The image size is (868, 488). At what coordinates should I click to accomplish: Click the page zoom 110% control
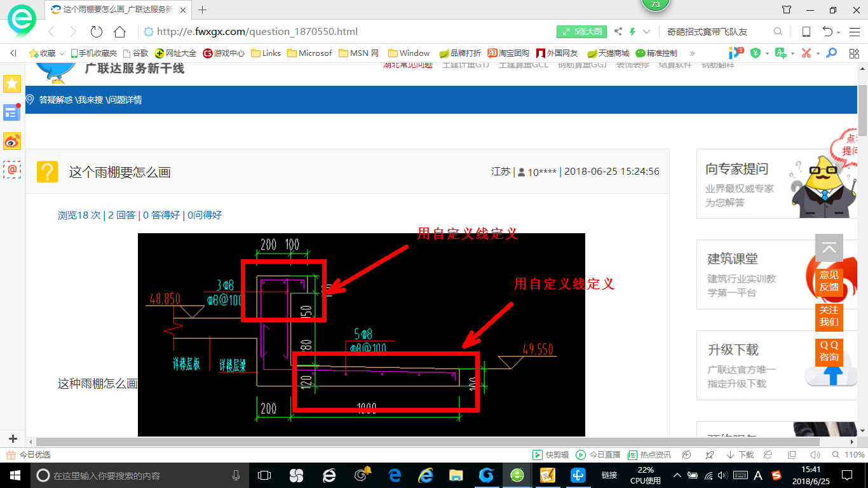[x=850, y=455]
